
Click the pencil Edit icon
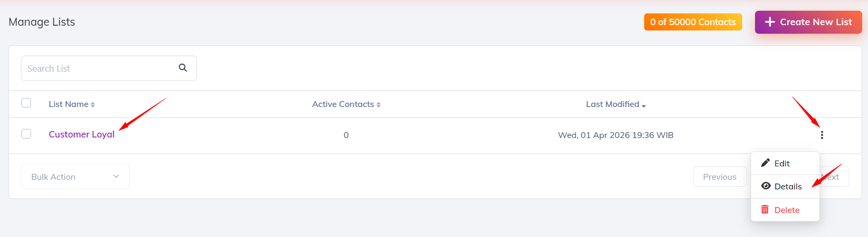766,163
